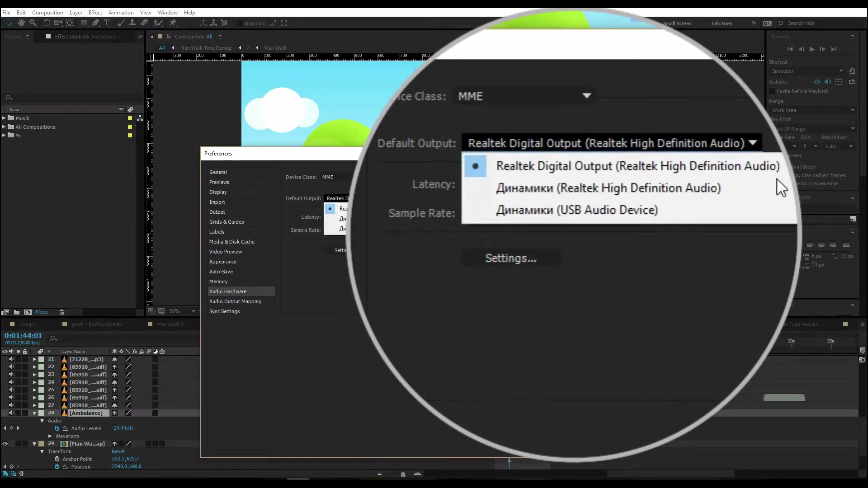This screenshot has height=488, width=868.
Task: Click Audio Levels value -24.44 dB
Action: (122, 428)
